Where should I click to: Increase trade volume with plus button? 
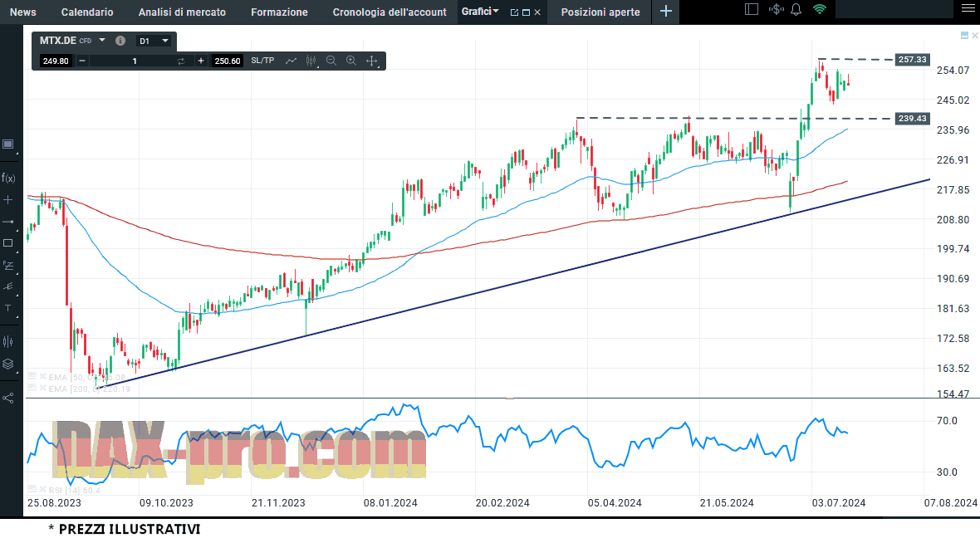pyautogui.click(x=201, y=61)
